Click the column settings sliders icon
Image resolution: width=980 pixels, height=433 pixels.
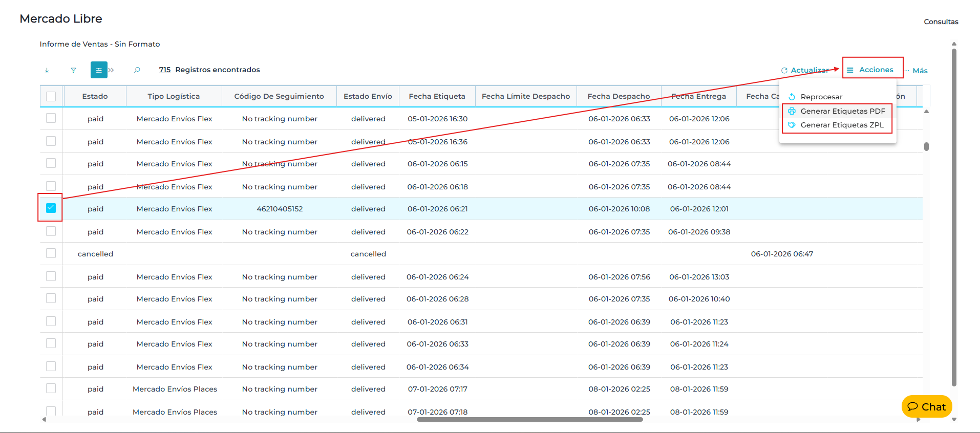(x=99, y=70)
